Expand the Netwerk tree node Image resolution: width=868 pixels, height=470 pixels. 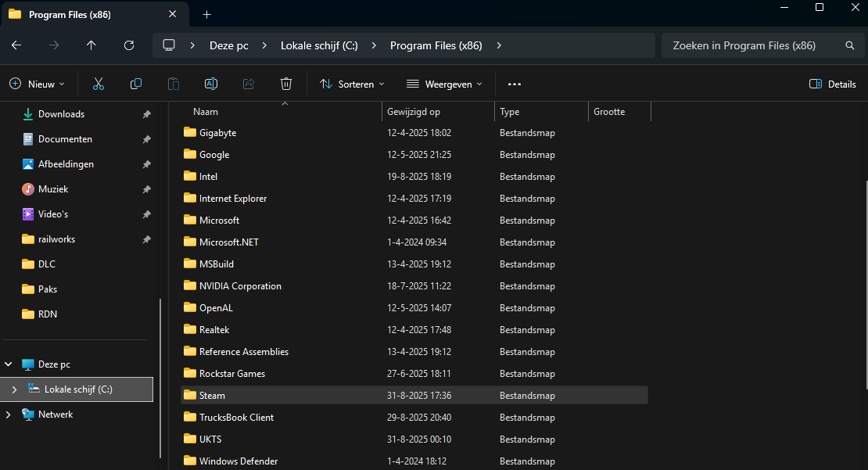pyautogui.click(x=9, y=414)
